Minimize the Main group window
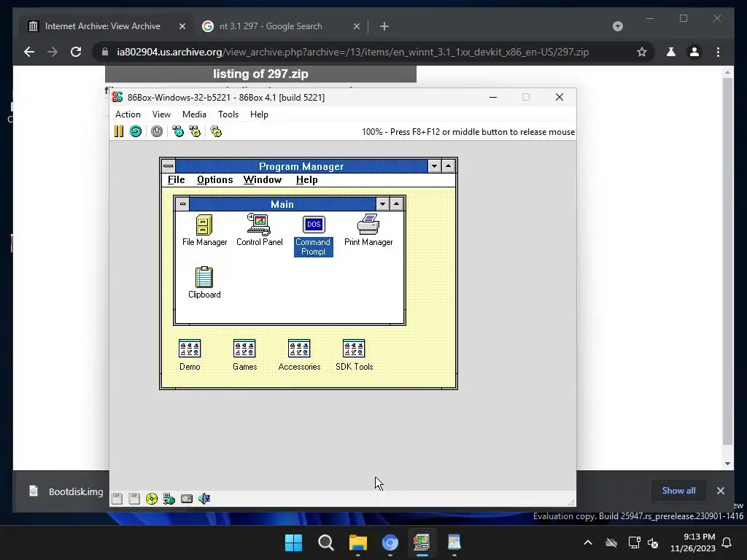This screenshot has height=560, width=747. tap(382, 204)
